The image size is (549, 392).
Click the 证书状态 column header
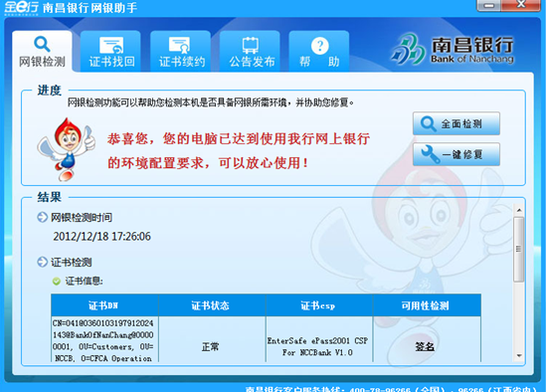coord(212,305)
